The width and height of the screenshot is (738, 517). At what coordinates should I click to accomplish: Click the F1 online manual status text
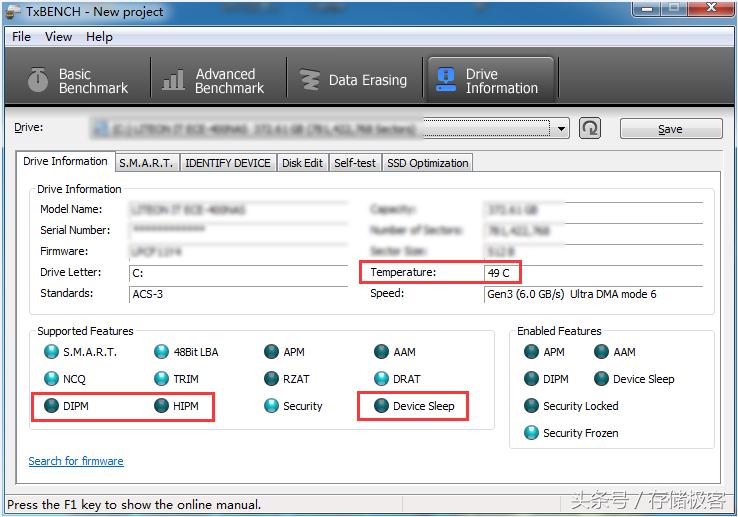point(134,505)
